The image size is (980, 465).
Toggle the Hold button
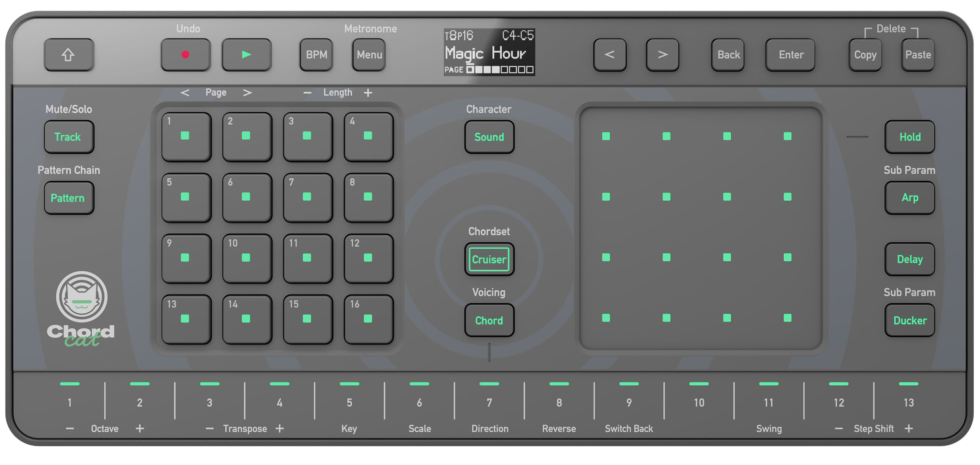(910, 137)
